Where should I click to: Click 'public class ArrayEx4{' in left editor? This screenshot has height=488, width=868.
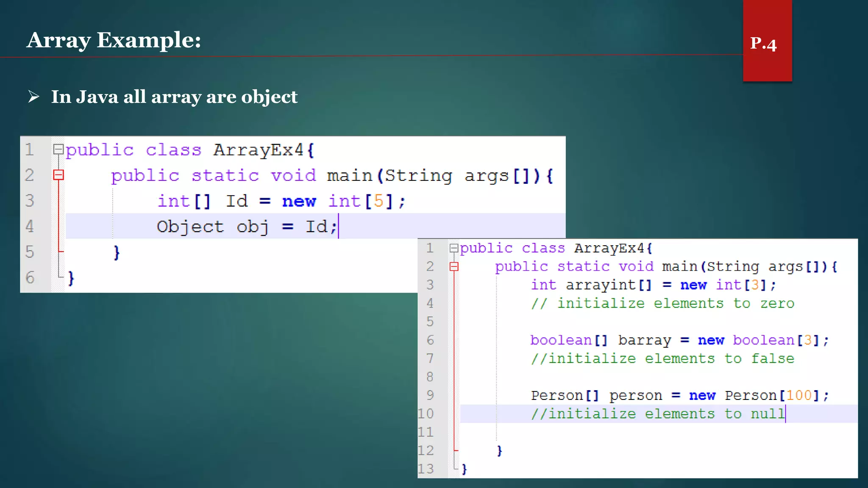coord(190,150)
